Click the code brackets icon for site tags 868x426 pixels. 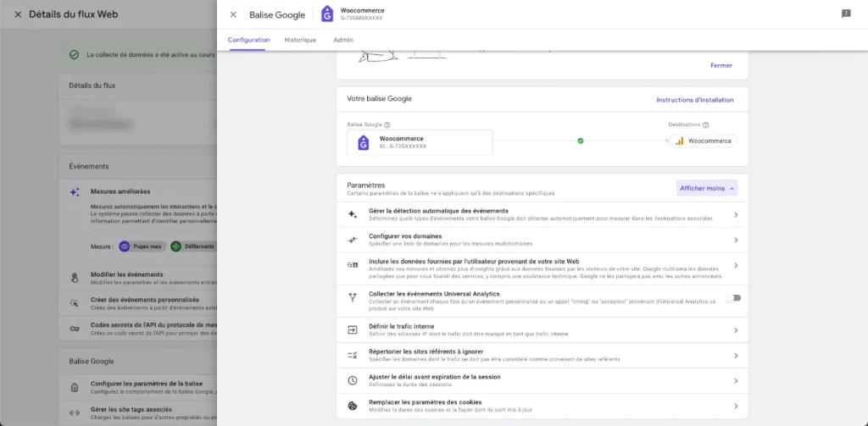(x=75, y=412)
